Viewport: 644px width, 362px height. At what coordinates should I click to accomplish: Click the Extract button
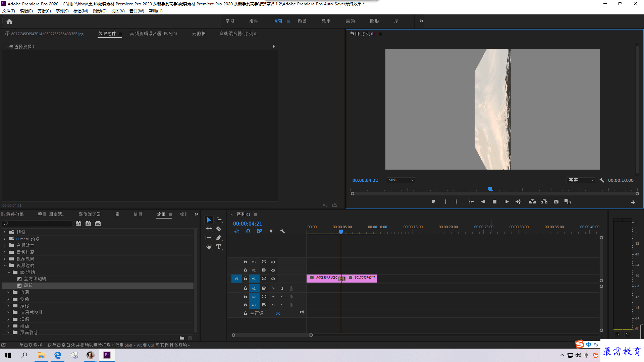(x=544, y=202)
